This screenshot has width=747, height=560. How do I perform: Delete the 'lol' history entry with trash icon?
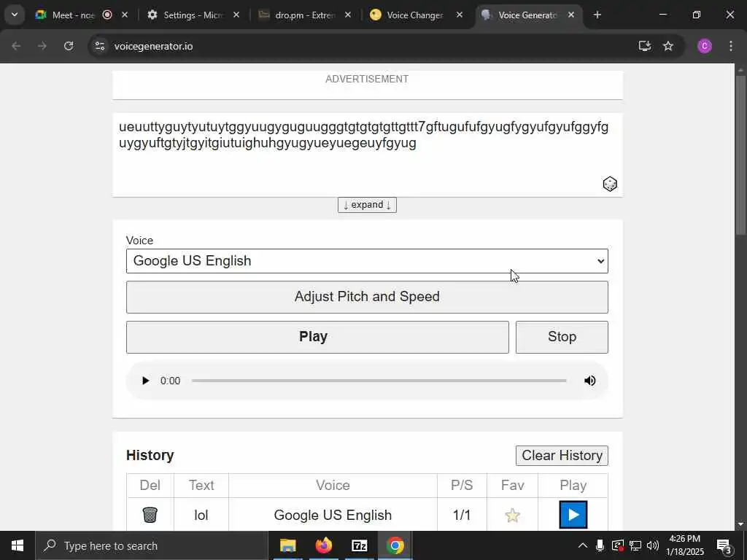(x=150, y=515)
